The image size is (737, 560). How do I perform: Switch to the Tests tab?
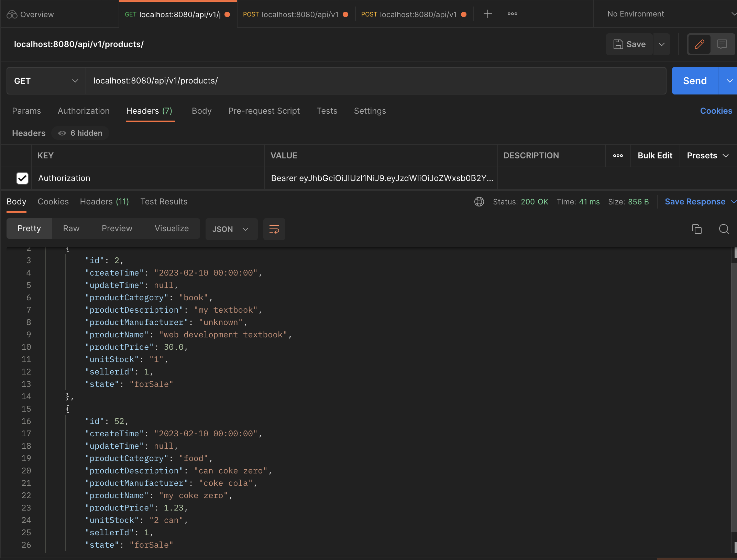click(327, 111)
